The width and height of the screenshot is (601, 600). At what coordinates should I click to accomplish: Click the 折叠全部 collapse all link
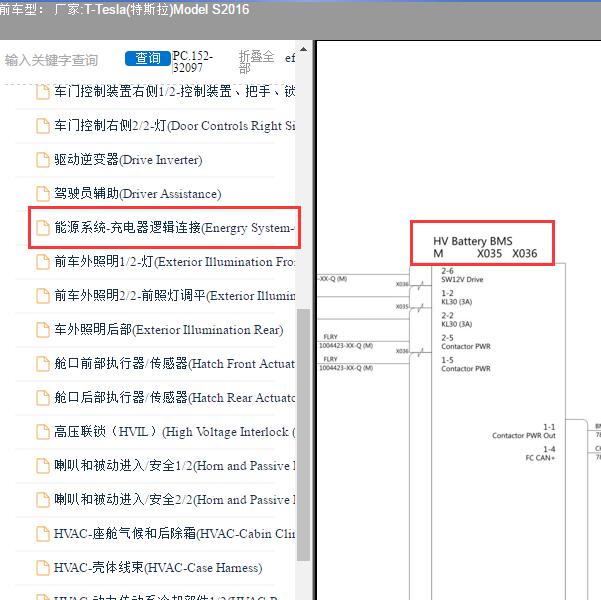point(256,62)
